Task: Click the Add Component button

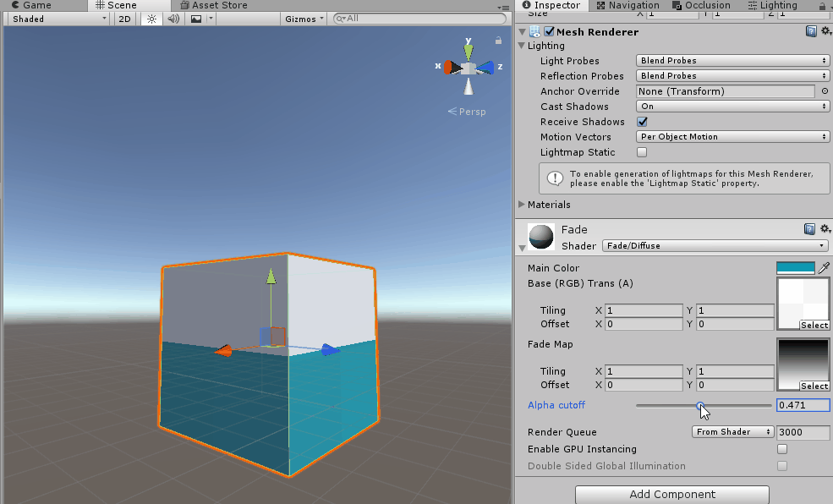Action: click(x=671, y=494)
